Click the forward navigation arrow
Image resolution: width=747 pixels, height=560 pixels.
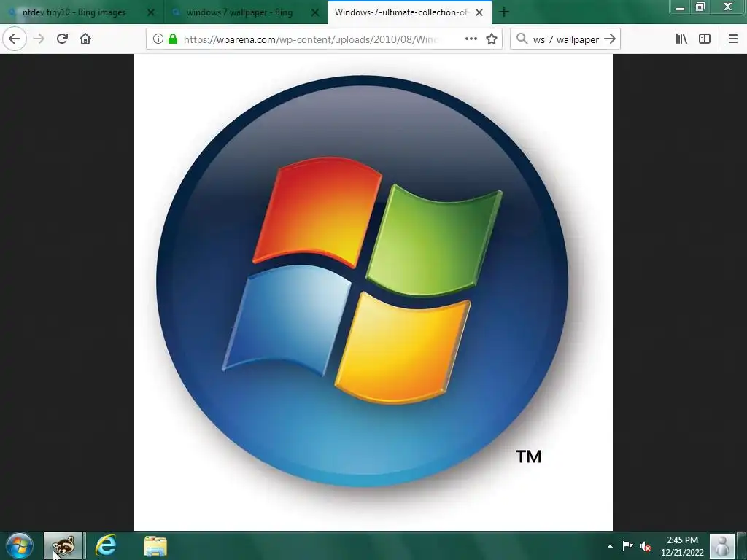(39, 39)
